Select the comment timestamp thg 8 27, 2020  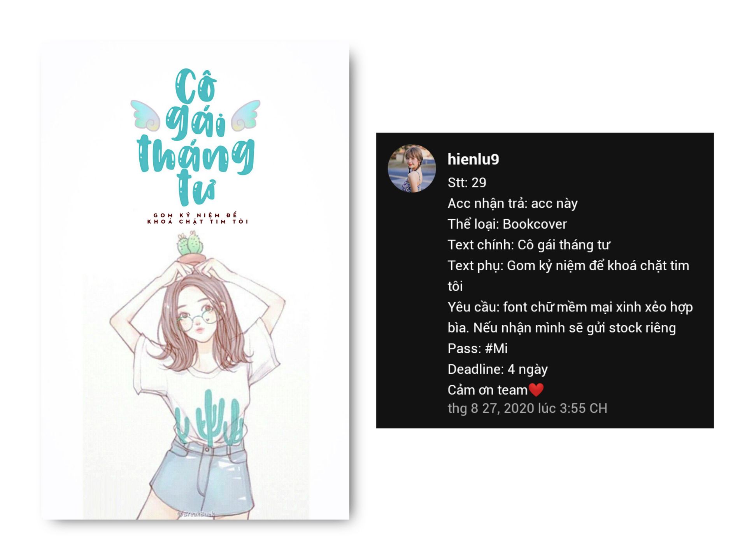(527, 408)
